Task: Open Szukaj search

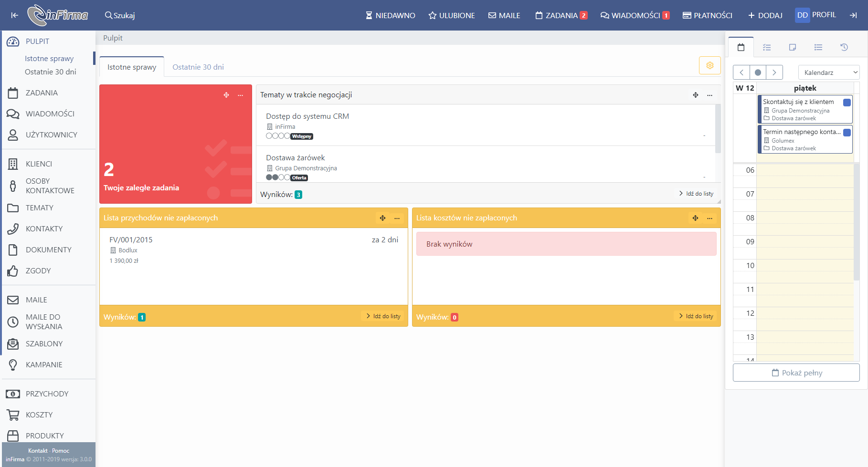Action: tap(120, 15)
